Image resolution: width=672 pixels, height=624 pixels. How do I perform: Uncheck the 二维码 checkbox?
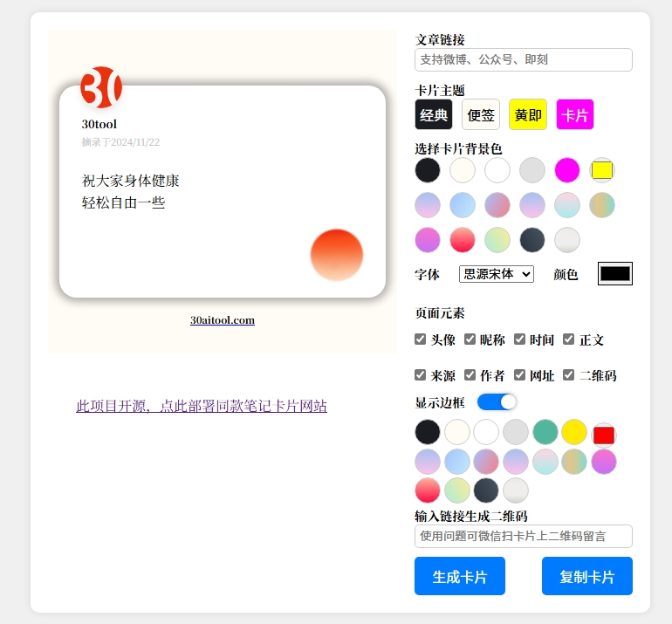coord(568,375)
